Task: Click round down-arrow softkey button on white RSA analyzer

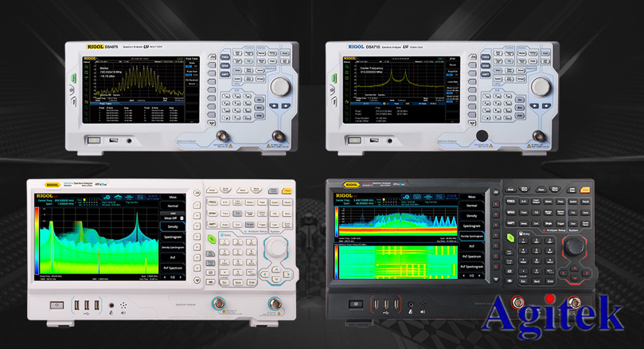Action: click(197, 280)
